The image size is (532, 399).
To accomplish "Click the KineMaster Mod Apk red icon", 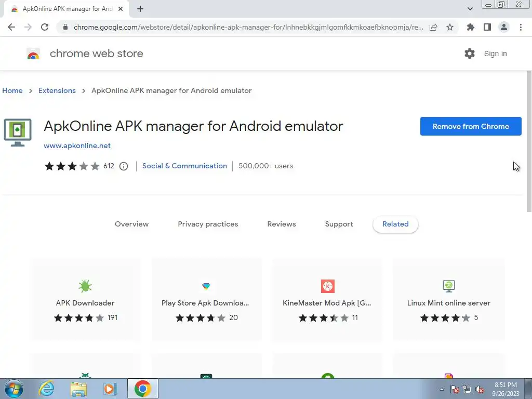I will (x=328, y=286).
